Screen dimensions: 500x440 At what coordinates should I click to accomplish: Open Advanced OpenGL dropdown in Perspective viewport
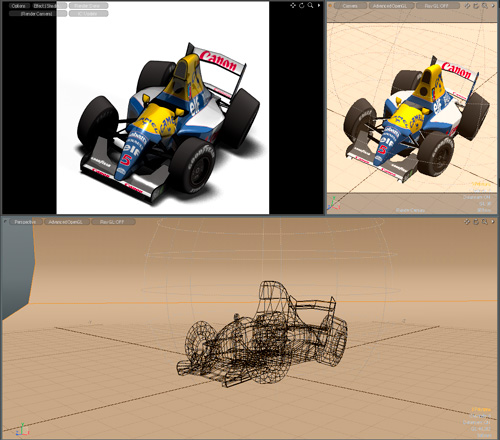tap(66, 222)
